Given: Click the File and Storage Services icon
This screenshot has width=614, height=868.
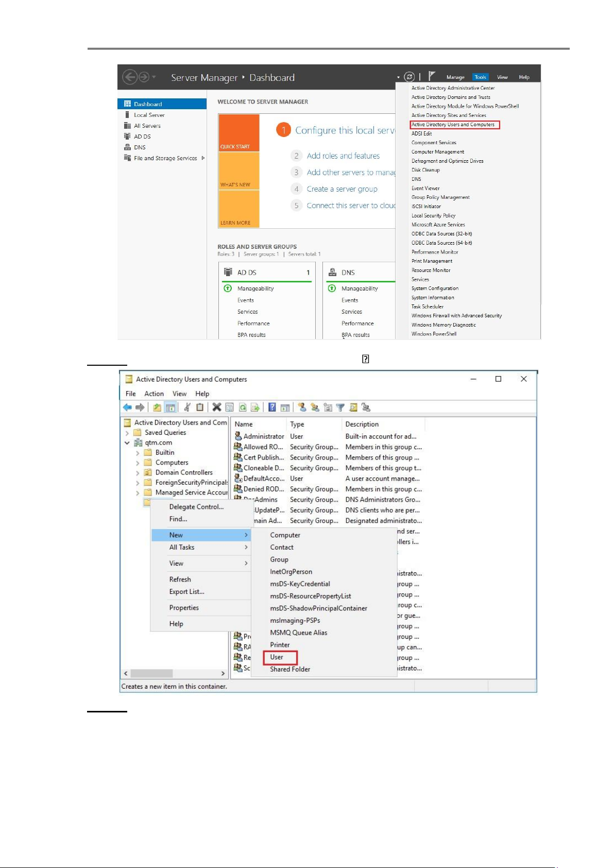Looking at the screenshot, I should pyautogui.click(x=127, y=158).
